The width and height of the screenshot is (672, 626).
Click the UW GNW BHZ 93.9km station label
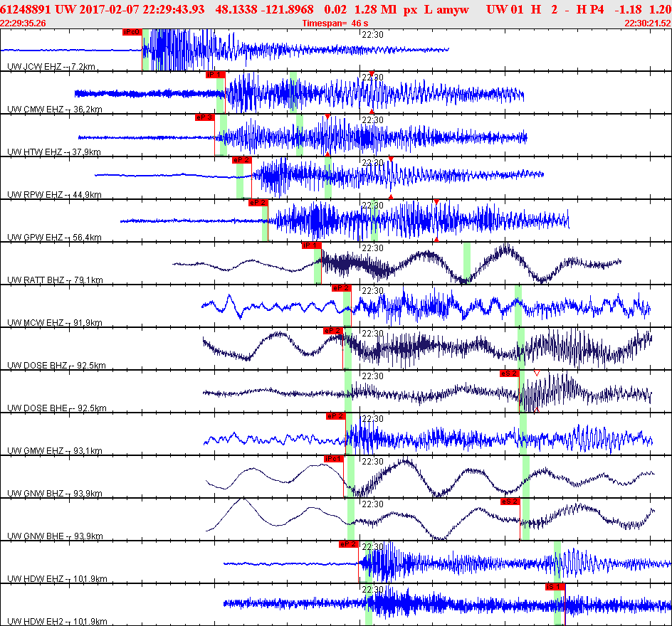point(54,494)
